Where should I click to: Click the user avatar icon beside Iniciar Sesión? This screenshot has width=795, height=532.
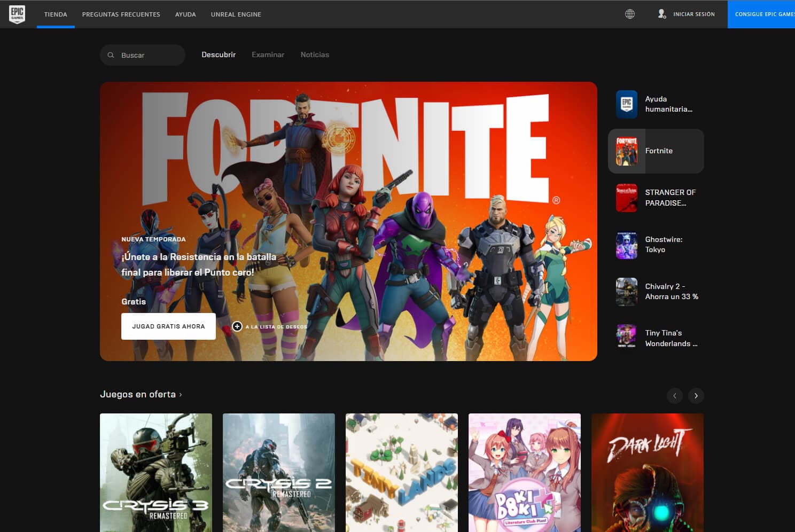[661, 14]
